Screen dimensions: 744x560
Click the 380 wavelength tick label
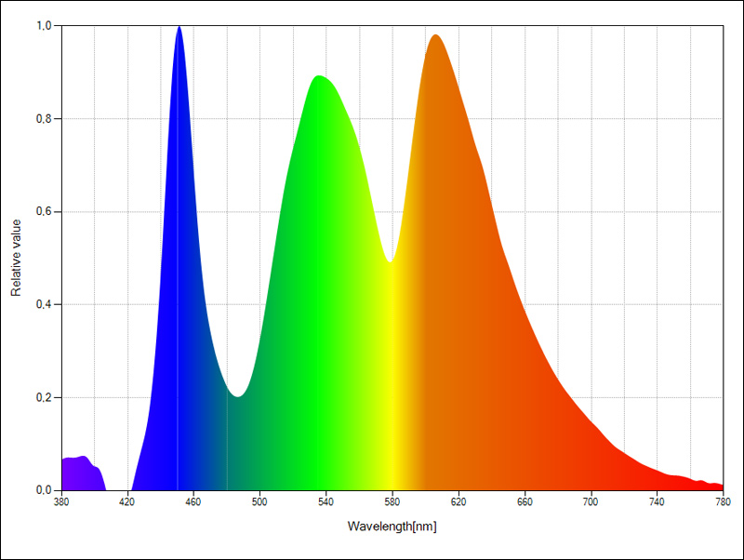coord(61,501)
